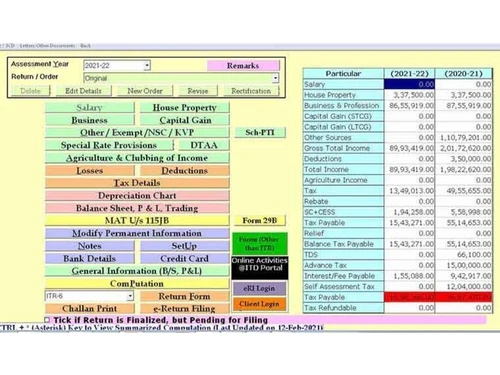Click the yellow Computation button
This screenshot has width=500, height=375.
click(x=137, y=284)
